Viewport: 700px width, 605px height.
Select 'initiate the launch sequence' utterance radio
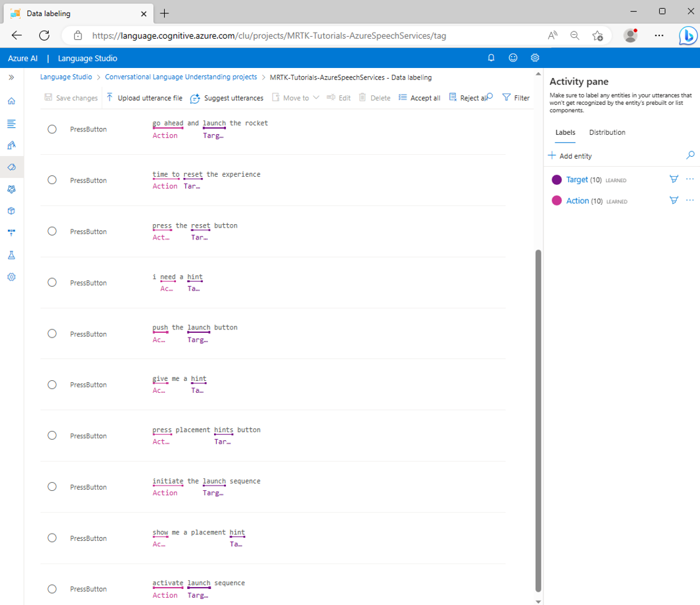point(52,486)
